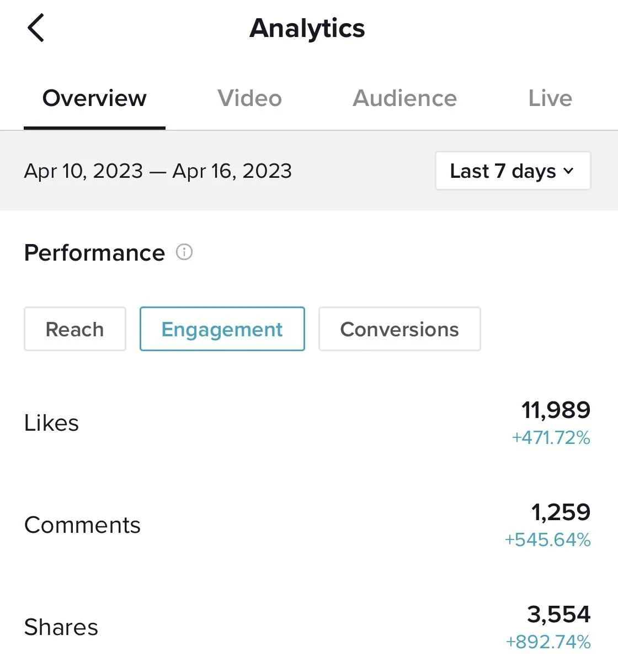Click the Performance section heading

point(94,253)
